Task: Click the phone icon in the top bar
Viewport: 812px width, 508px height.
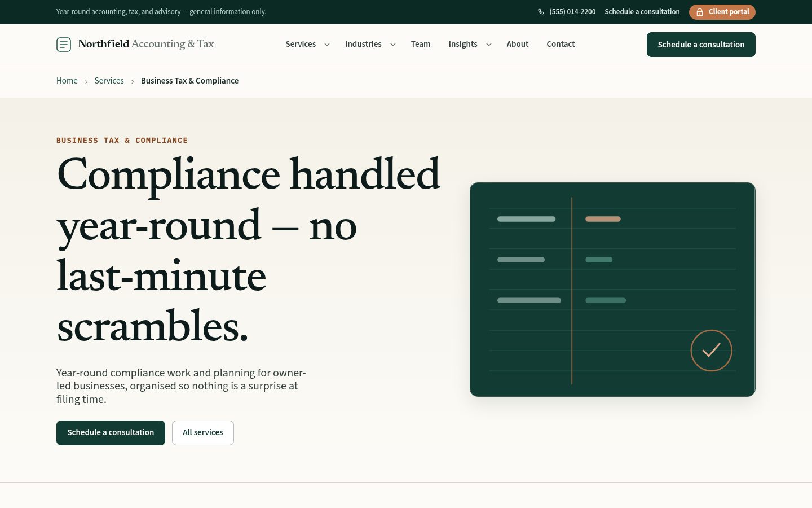Action: point(541,12)
